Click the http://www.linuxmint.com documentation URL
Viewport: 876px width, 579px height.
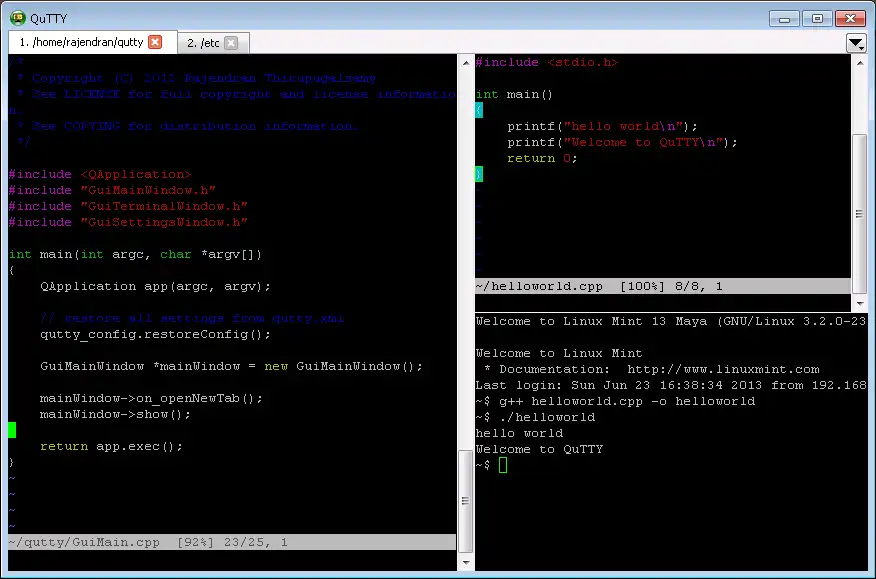[723, 369]
